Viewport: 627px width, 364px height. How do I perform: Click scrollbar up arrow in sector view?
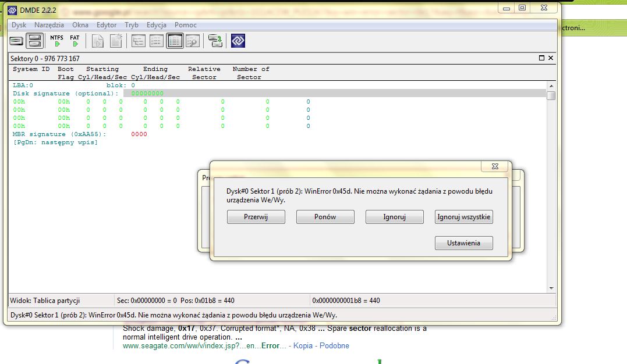tap(551, 86)
